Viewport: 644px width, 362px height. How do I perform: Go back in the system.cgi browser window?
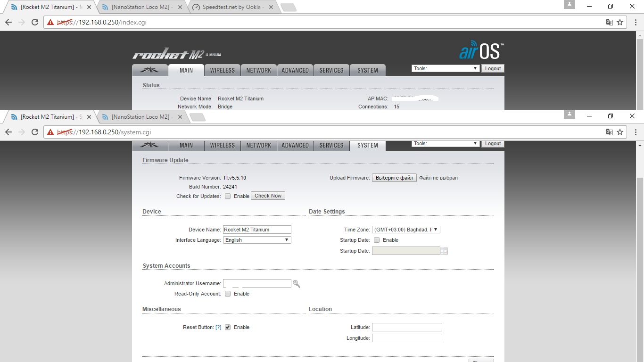point(8,132)
